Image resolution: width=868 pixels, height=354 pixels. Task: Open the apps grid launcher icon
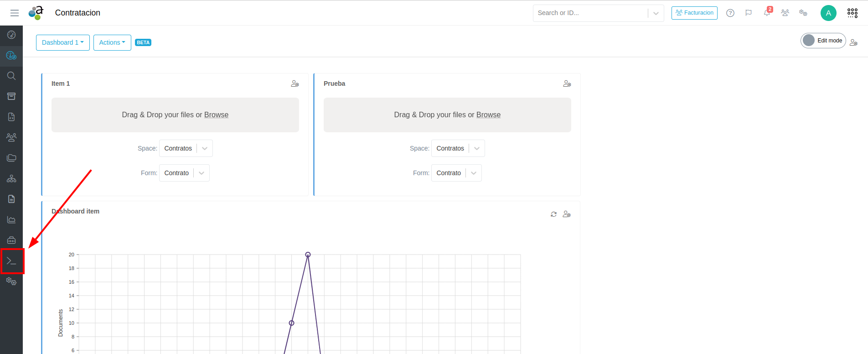point(852,13)
